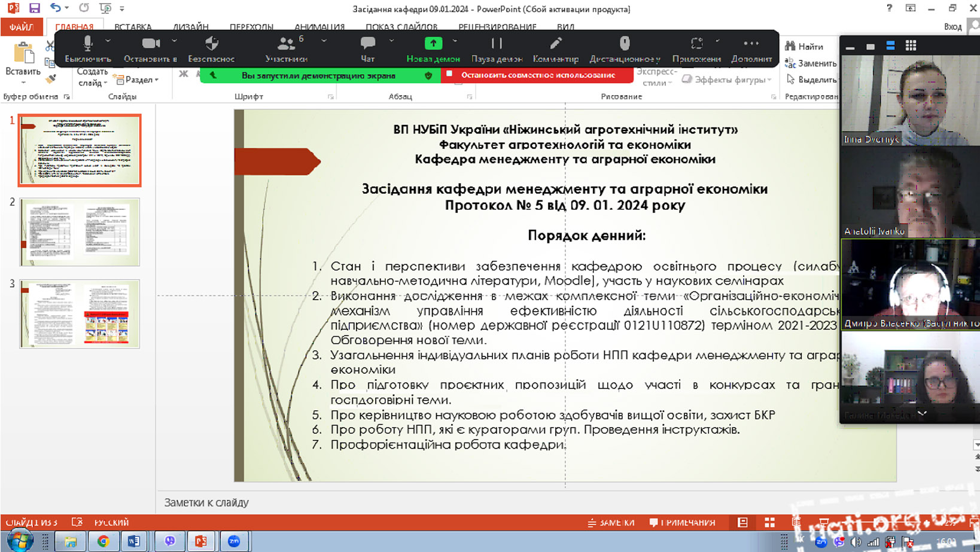Switch to Insert (ВСТАВКА) tab
Image resolution: width=980 pixels, height=552 pixels.
[x=133, y=27]
